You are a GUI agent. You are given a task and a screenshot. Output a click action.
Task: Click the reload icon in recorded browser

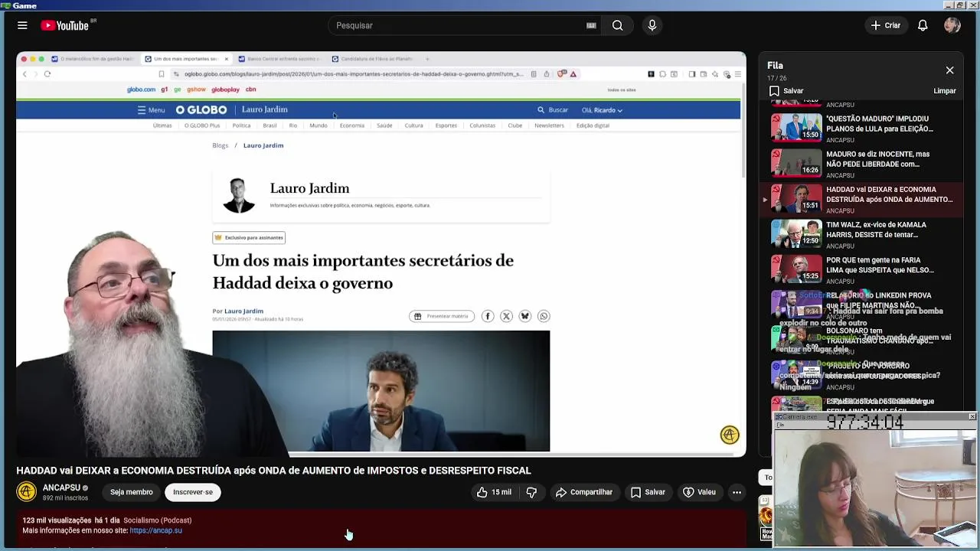pyautogui.click(x=47, y=74)
